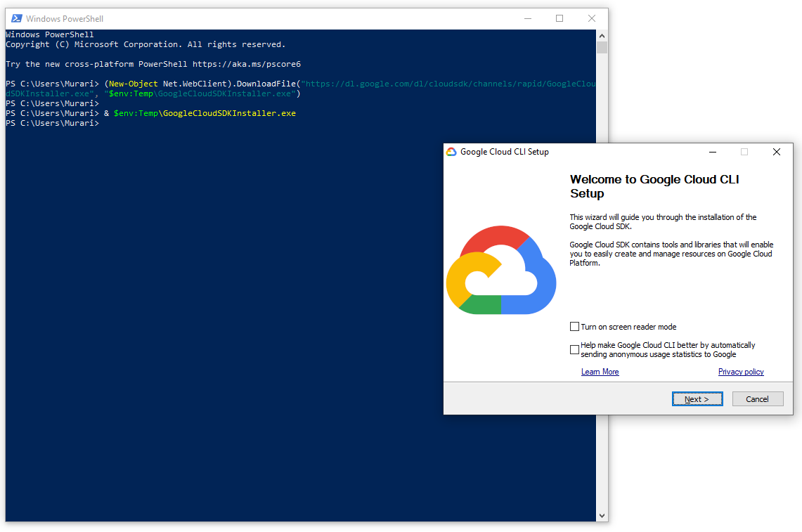802x532 pixels.
Task: Click the Google Cloud CLI Setup title bar icon
Action: tap(451, 151)
